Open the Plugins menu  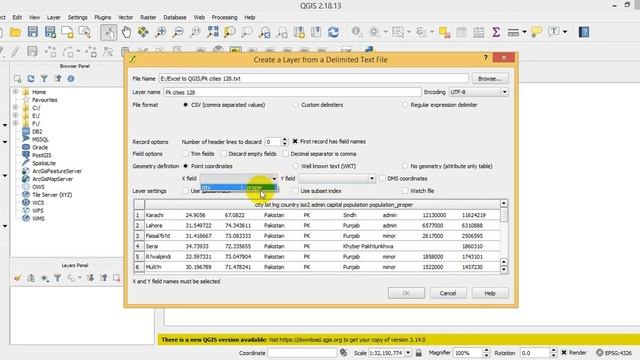pyautogui.click(x=102, y=18)
